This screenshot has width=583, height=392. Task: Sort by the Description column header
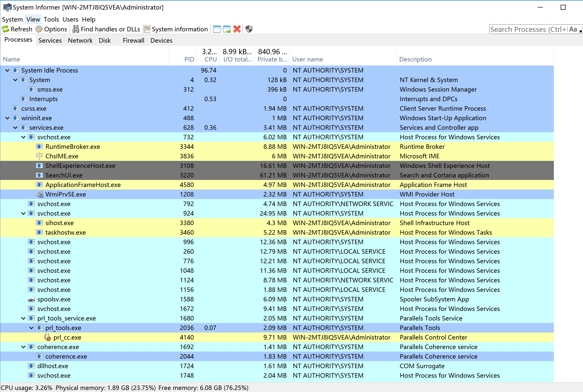415,59
